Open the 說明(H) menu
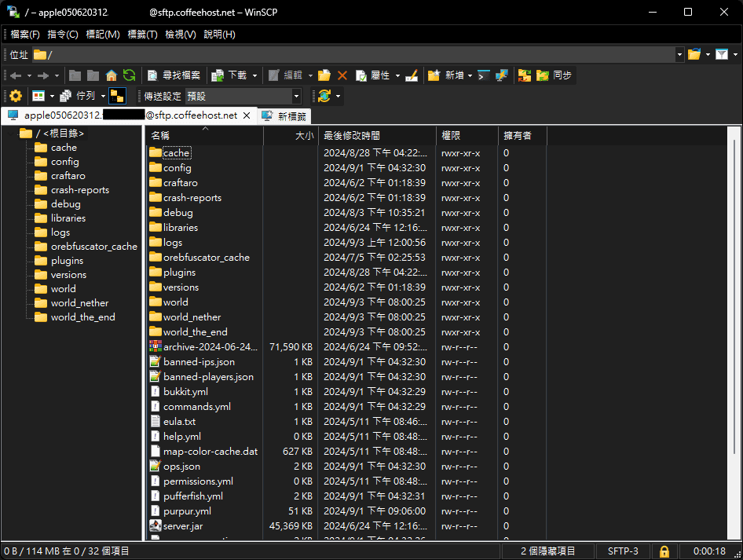743x560 pixels. (219, 34)
